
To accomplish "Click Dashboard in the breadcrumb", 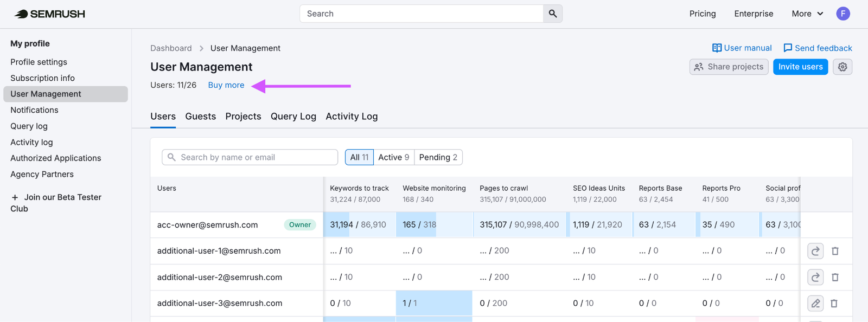I will [171, 48].
